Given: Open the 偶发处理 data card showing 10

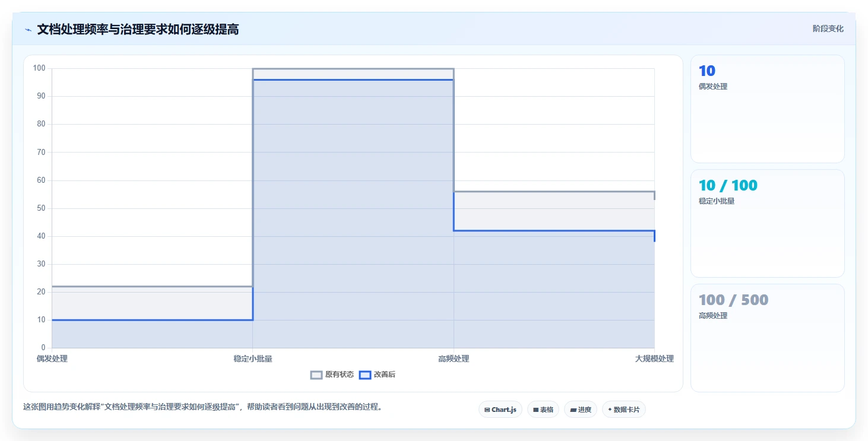Looking at the screenshot, I should click(768, 109).
